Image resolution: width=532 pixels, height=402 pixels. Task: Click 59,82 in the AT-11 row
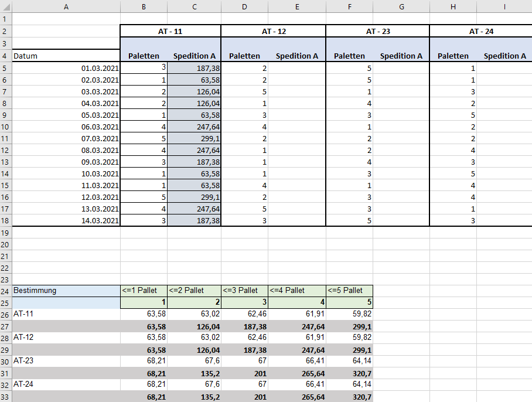pos(349,314)
